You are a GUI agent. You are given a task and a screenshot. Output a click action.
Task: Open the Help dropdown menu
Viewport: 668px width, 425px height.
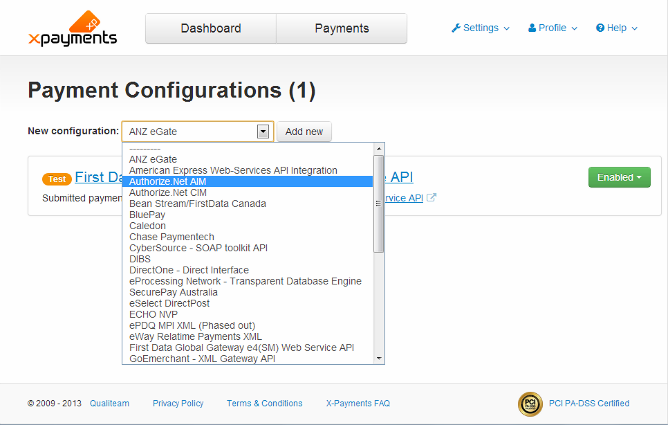617,28
